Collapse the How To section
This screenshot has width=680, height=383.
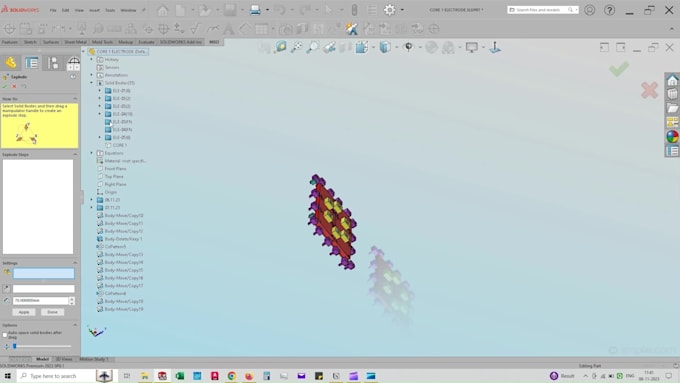[75, 99]
